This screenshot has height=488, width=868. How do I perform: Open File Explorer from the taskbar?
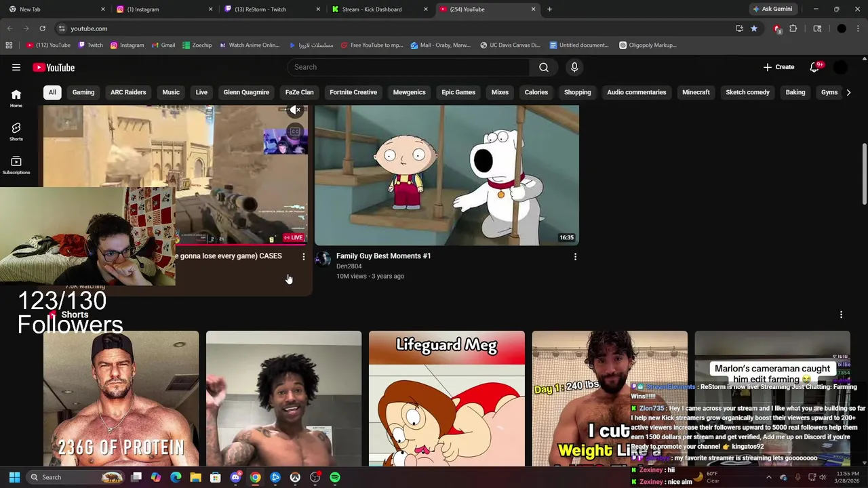(195, 477)
